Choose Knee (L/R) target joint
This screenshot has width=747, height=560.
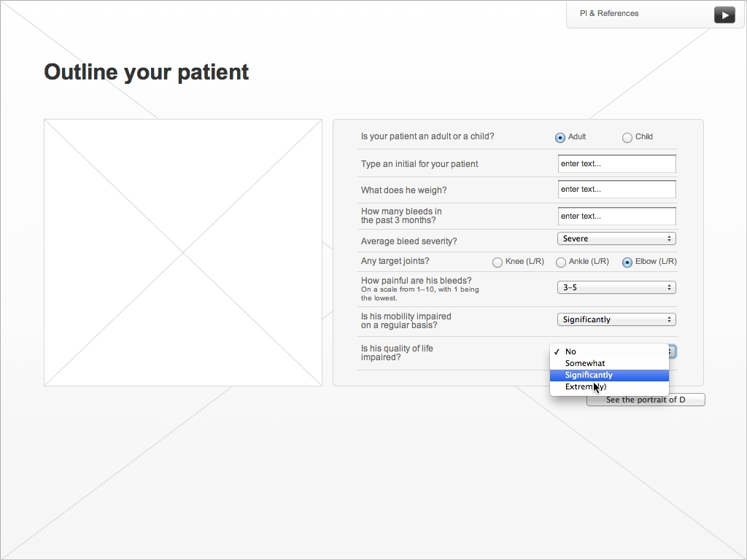[x=498, y=262]
